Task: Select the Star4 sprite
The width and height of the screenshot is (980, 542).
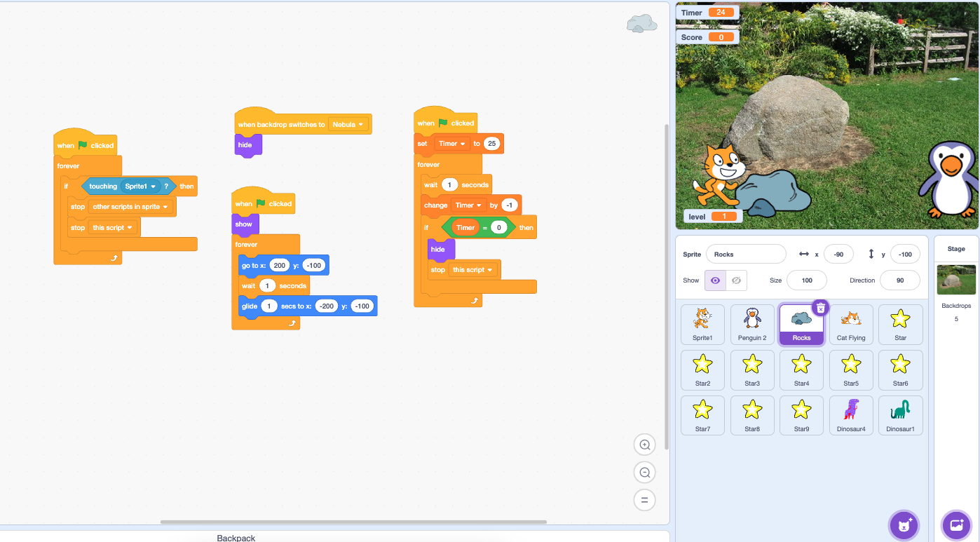Action: (x=801, y=370)
